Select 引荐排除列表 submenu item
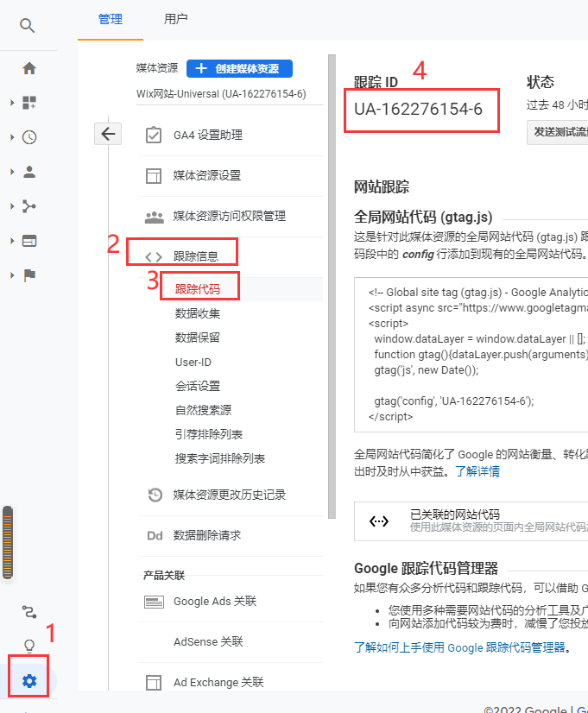 coord(209,434)
